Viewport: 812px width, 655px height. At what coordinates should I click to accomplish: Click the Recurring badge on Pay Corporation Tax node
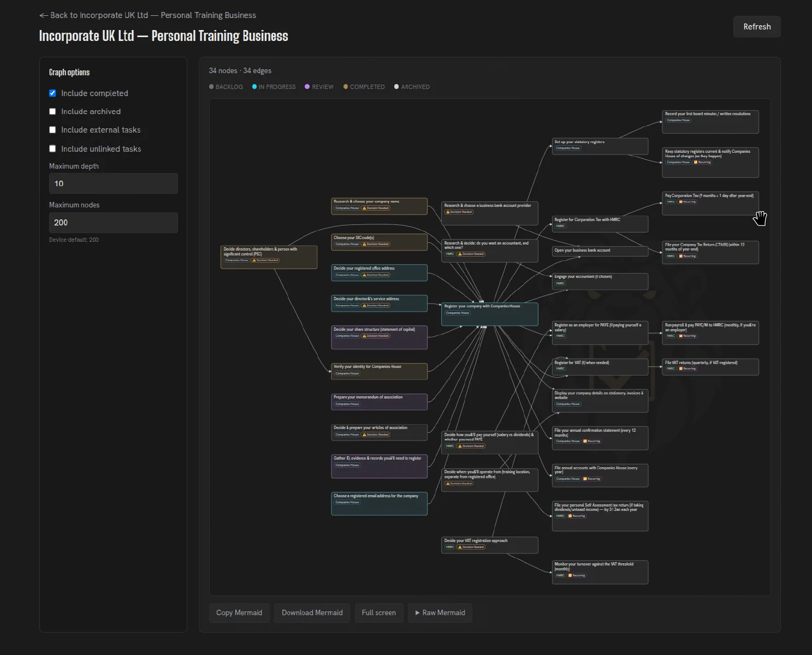click(x=687, y=202)
